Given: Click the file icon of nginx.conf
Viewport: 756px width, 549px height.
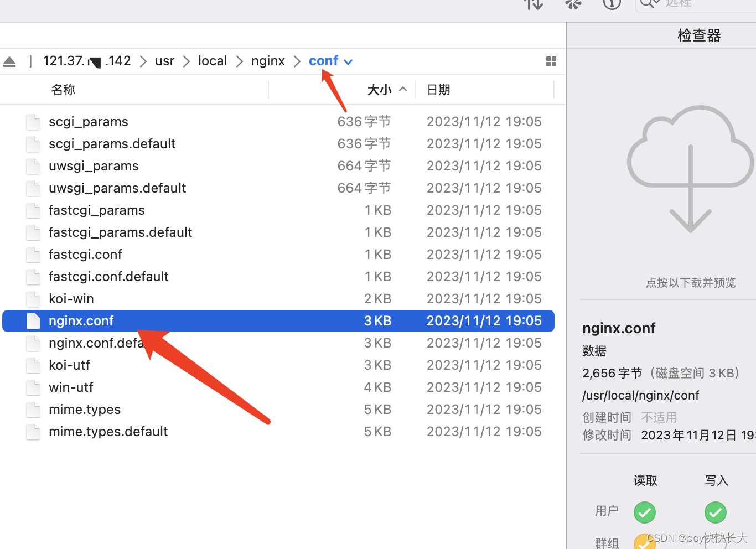Looking at the screenshot, I should (33, 321).
